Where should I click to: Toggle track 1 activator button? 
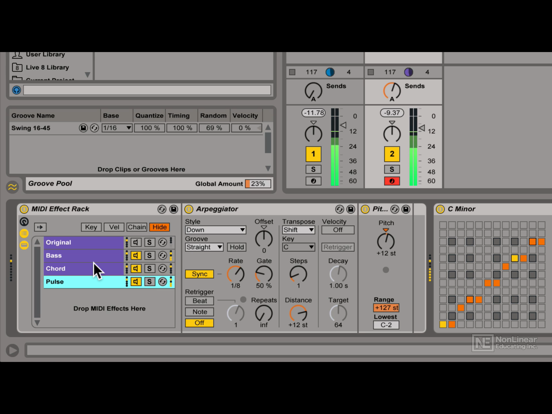click(313, 154)
